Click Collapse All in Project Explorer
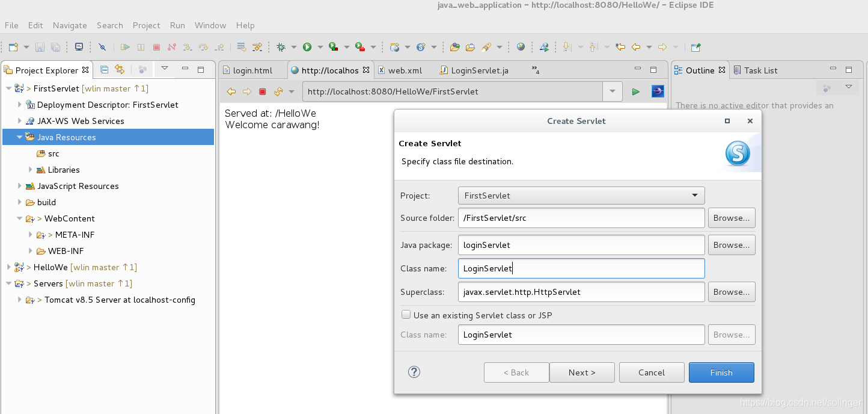Viewport: 868px width, 414px height. click(104, 70)
